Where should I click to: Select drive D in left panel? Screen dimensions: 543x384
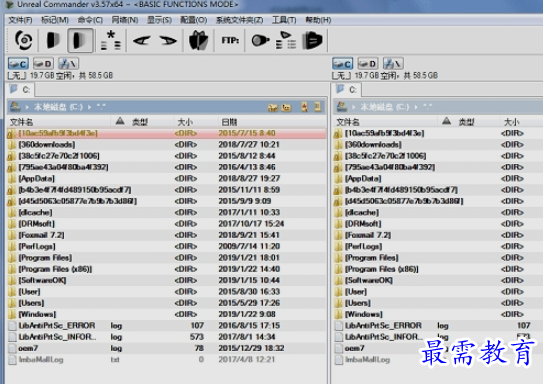coord(43,64)
